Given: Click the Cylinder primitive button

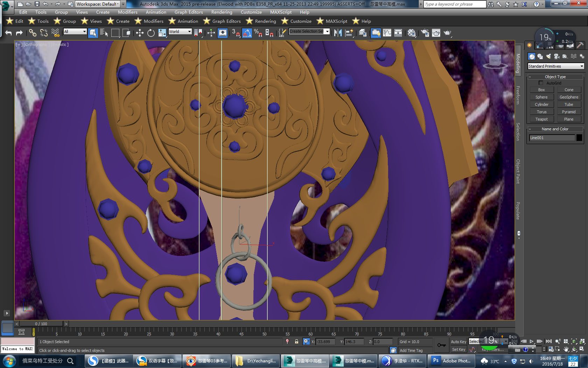Looking at the screenshot, I should point(541,104).
